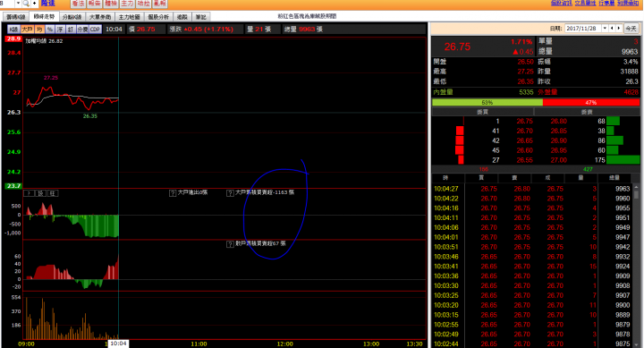Image resolution: width=644 pixels, height=348 pixels.
Task: Click the 最高 value 27.25
Action: click(525, 72)
